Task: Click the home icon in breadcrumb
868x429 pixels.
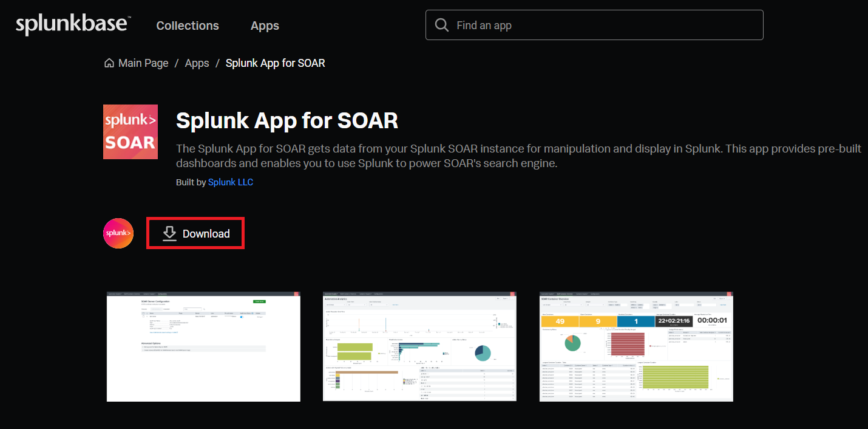Action: (109, 63)
